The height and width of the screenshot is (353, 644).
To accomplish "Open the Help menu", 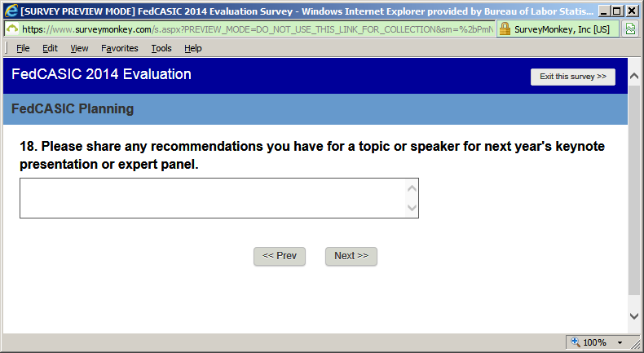I will tap(192, 48).
